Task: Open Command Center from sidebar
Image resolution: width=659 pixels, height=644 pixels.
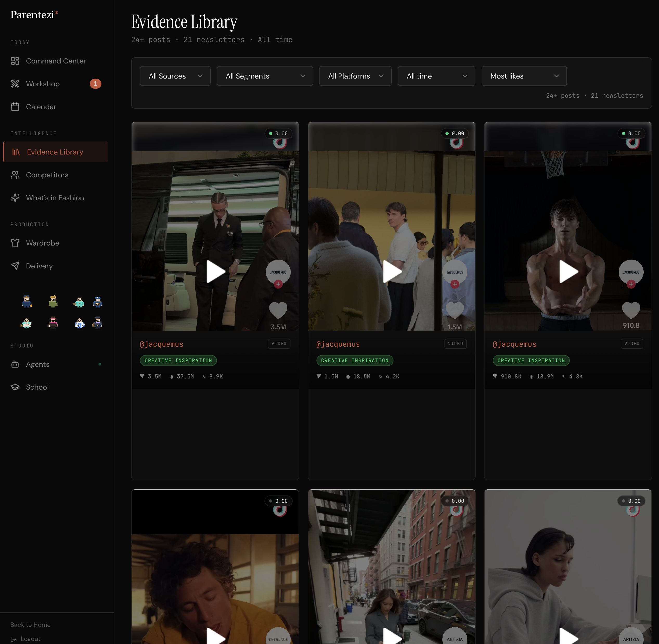Action: (55, 61)
